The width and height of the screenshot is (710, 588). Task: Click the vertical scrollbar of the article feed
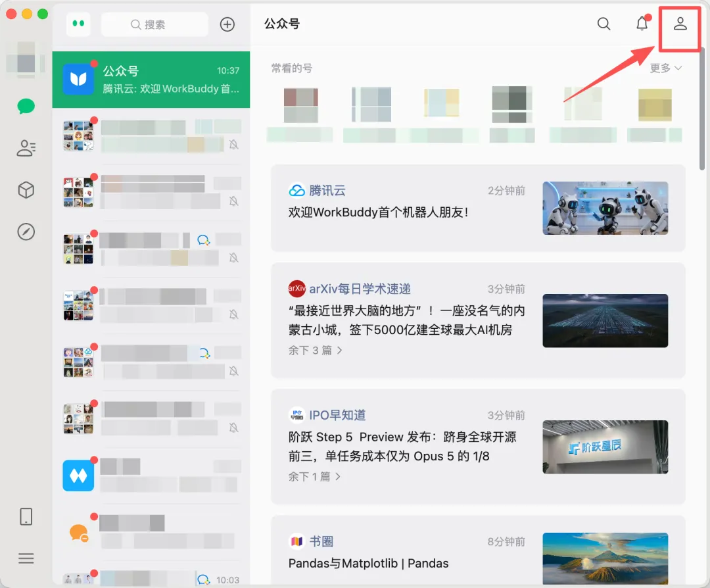(x=702, y=108)
